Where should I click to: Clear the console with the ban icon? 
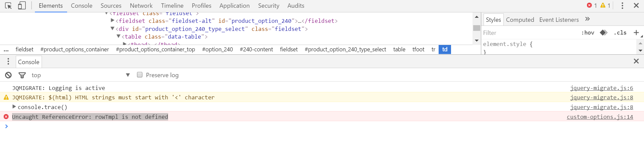(x=8, y=75)
